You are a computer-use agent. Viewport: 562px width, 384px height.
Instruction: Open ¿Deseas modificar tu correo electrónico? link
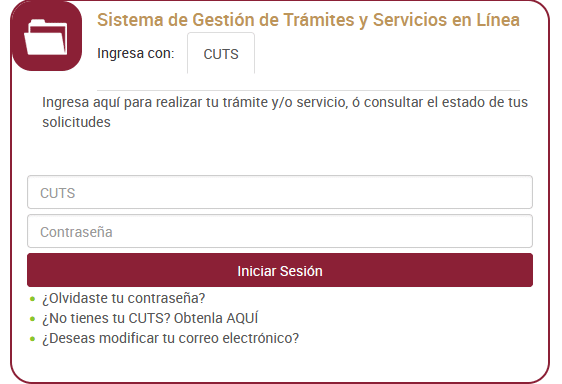point(171,338)
